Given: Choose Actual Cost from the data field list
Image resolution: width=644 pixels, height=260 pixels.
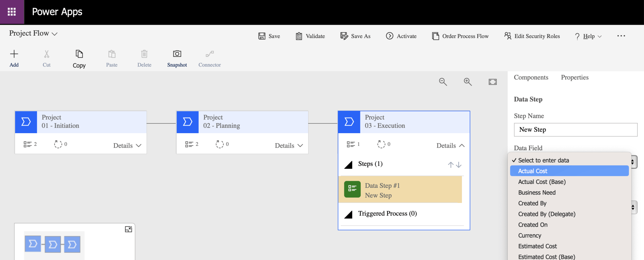Looking at the screenshot, I should pyautogui.click(x=532, y=171).
